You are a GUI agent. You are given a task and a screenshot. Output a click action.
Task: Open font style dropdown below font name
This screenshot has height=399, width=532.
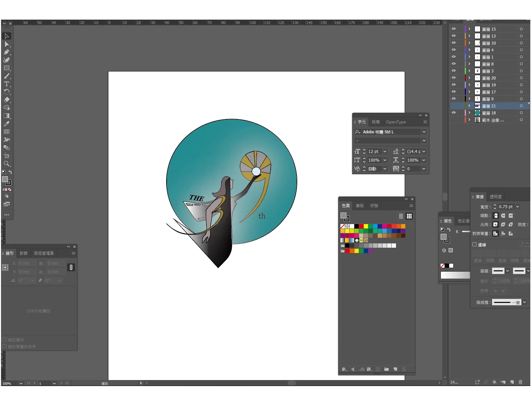[424, 141]
